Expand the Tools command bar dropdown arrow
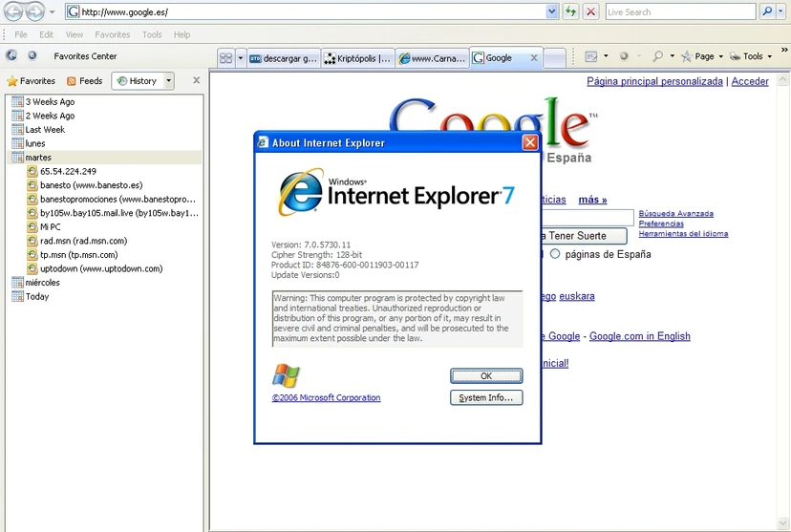This screenshot has width=791, height=532. (x=770, y=56)
